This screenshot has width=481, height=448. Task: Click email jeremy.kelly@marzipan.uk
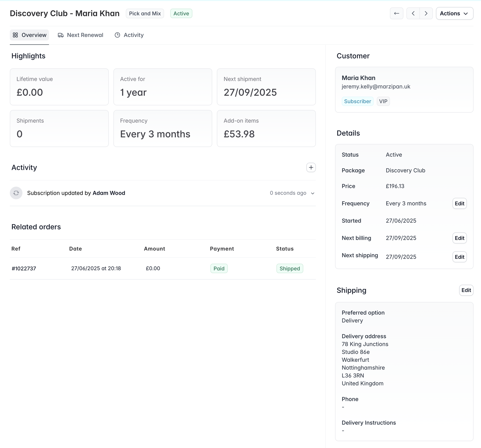point(376,87)
